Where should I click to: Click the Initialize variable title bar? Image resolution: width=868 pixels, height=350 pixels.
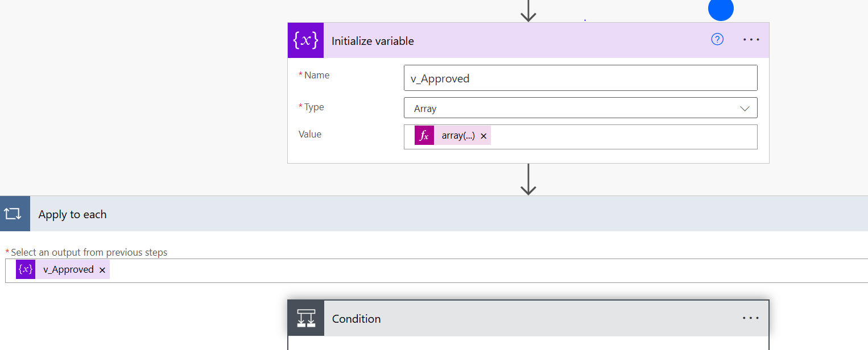[x=512, y=40]
